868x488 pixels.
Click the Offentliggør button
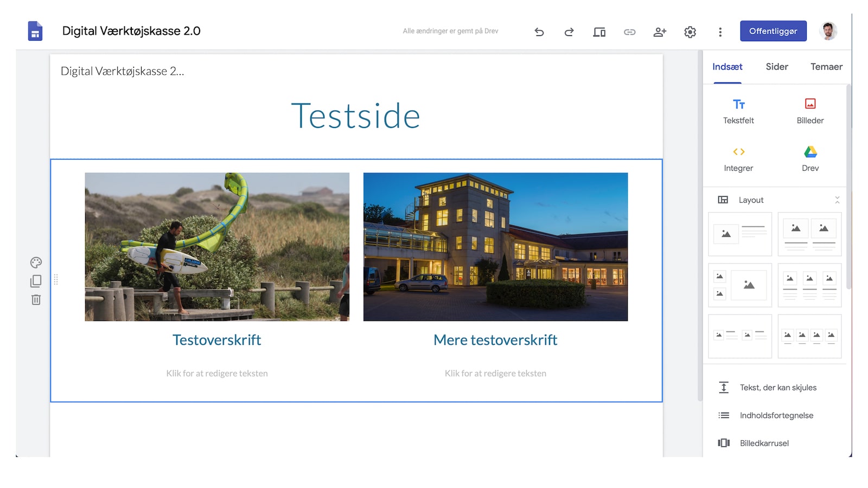click(773, 31)
